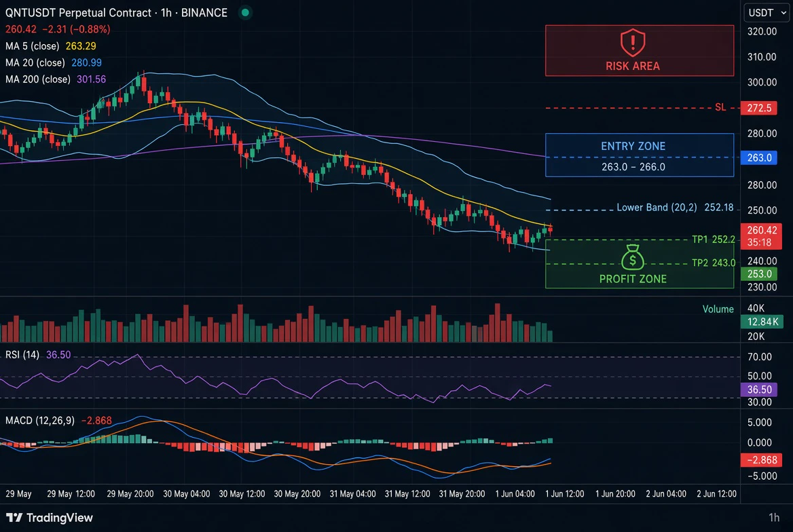Click the 31 May 04:00 time label
Screen dimensions: 793x532
point(352,493)
